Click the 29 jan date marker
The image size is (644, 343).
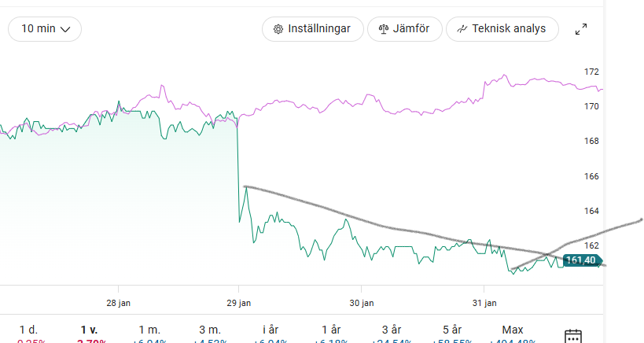[238, 302]
